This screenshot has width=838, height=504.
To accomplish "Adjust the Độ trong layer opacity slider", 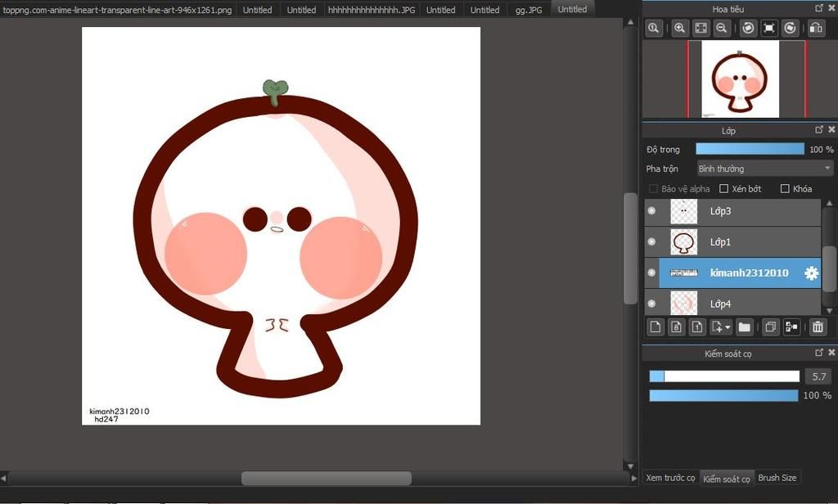I will 750,149.
